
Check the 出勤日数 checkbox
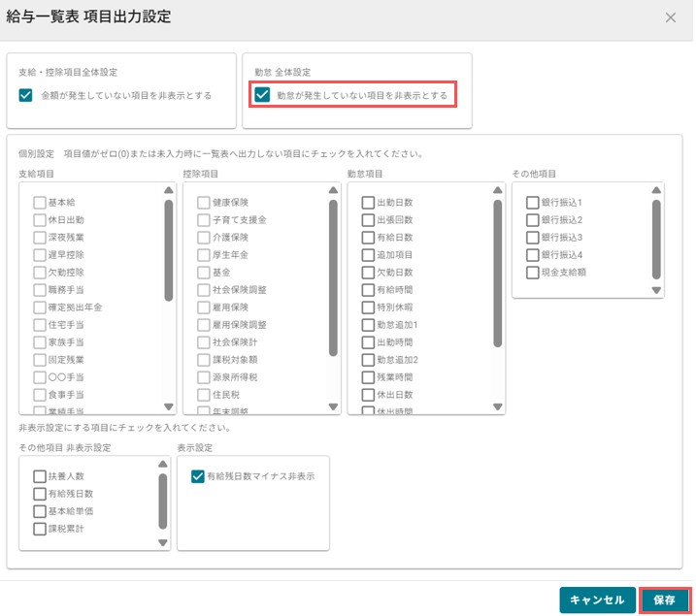point(368,203)
